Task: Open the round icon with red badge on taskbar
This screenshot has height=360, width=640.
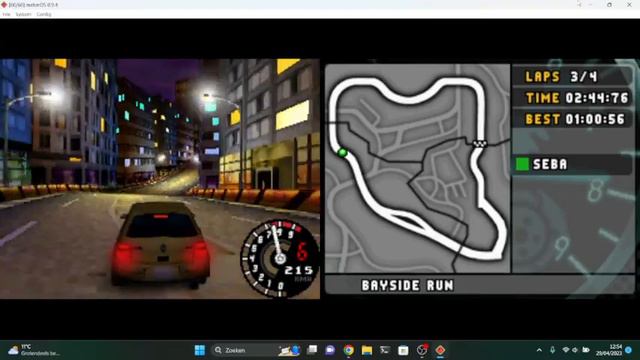Action: [x=422, y=349]
